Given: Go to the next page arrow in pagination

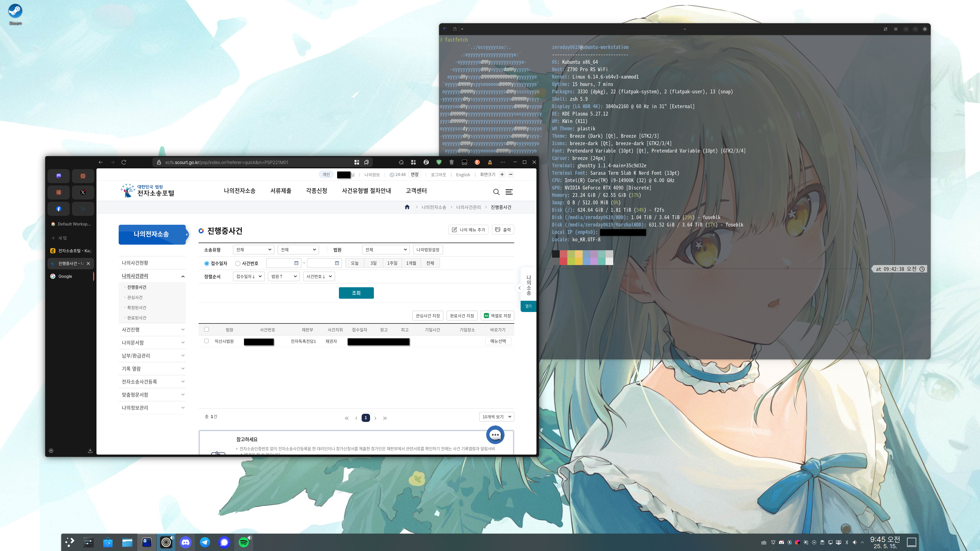Looking at the screenshot, I should click(375, 418).
